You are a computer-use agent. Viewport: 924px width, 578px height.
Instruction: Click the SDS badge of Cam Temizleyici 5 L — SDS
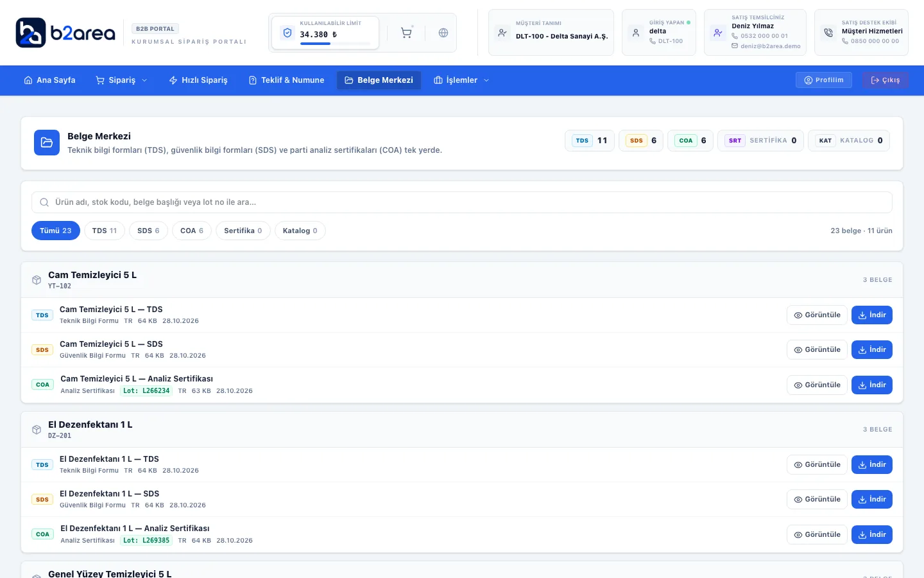tap(42, 350)
